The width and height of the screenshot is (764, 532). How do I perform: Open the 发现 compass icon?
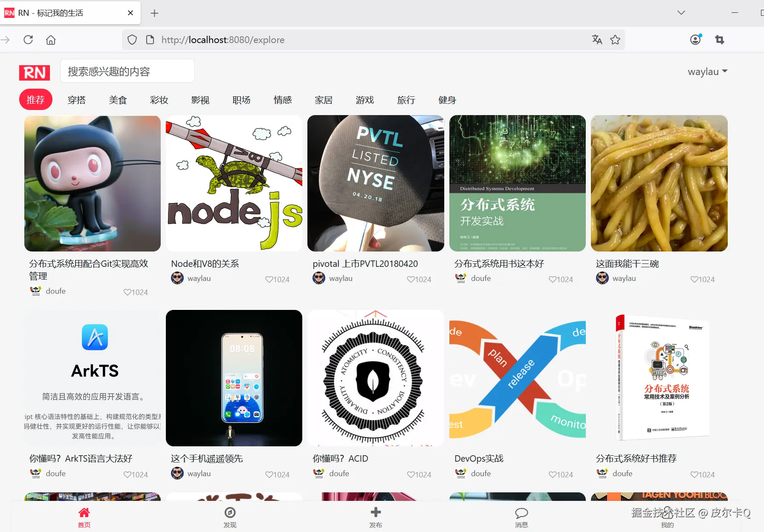[x=230, y=512]
